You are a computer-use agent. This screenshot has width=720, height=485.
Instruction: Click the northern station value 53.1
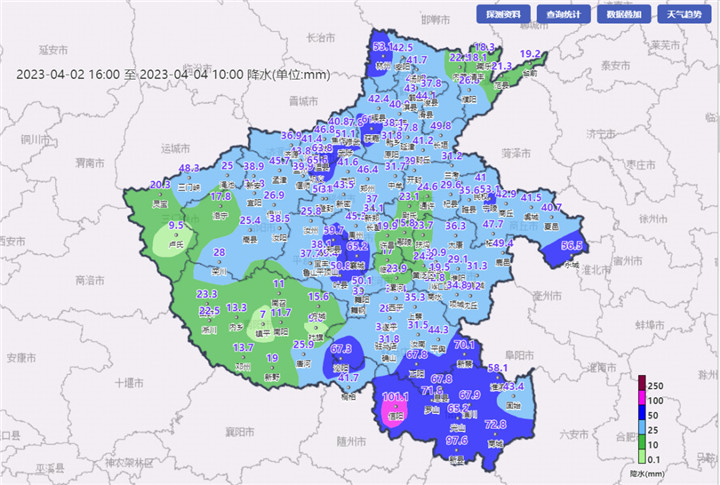(382, 47)
